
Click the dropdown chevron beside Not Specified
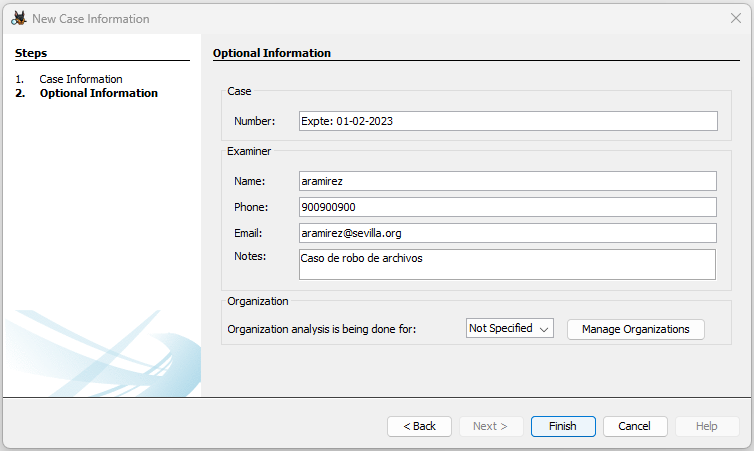point(544,329)
